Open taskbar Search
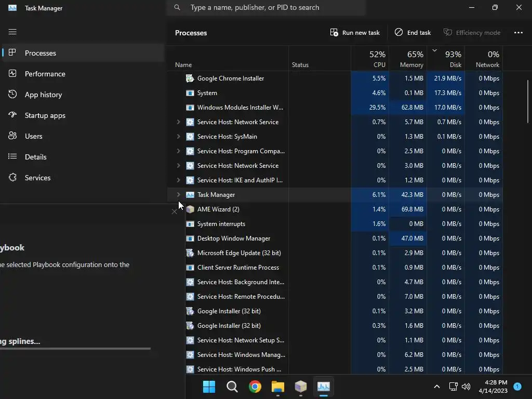The height and width of the screenshot is (399, 532). (232, 387)
